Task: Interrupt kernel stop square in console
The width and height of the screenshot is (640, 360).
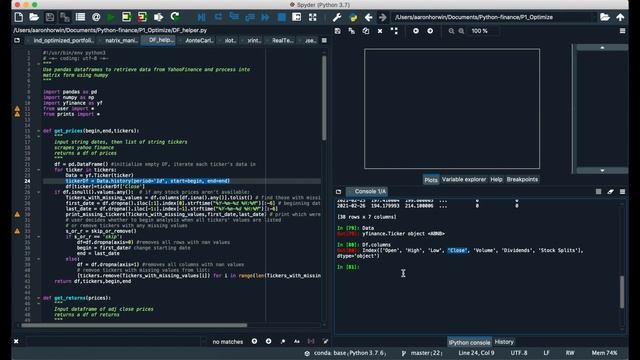Action: coord(598,191)
